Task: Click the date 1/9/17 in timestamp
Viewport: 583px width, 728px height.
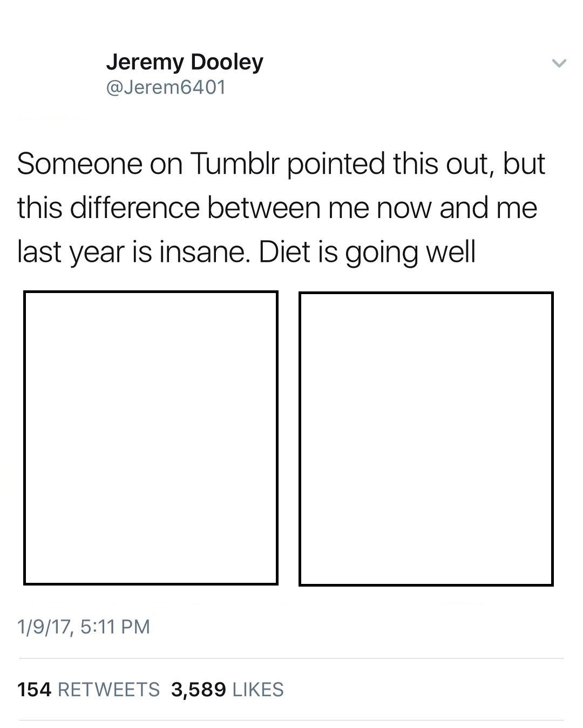Action: click(x=44, y=627)
